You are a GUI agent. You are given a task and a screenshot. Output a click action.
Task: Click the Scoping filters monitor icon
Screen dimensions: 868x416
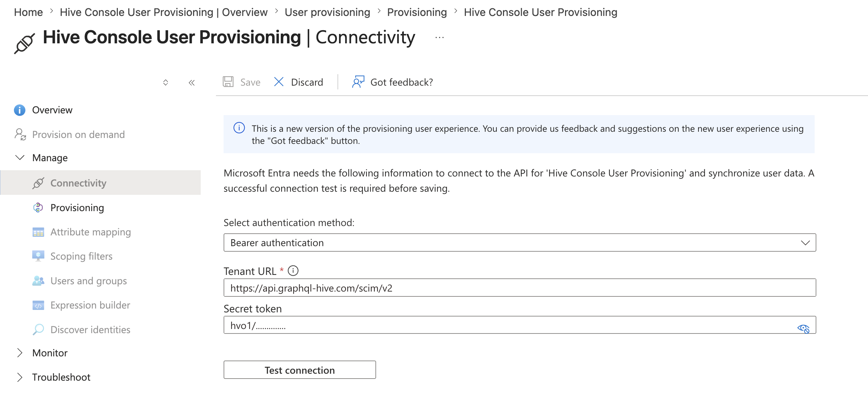(38, 256)
